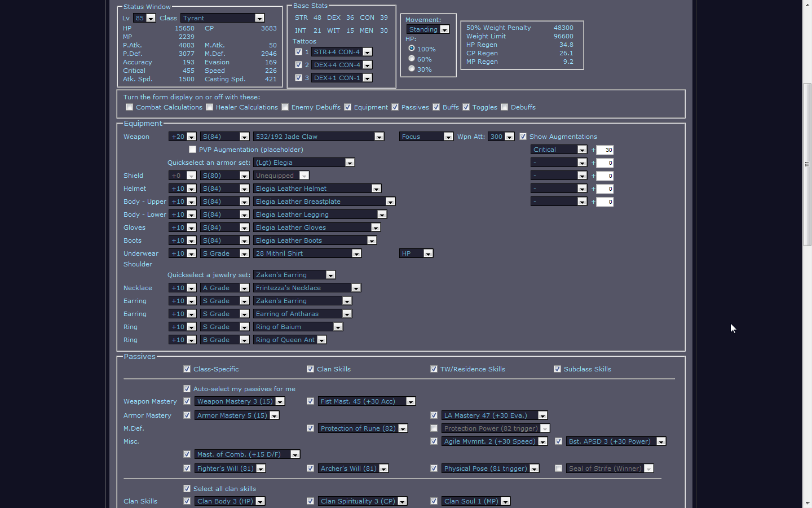Open the Frintezza's Necklace dropdown
This screenshot has height=508, width=812.
pyautogui.click(x=307, y=288)
